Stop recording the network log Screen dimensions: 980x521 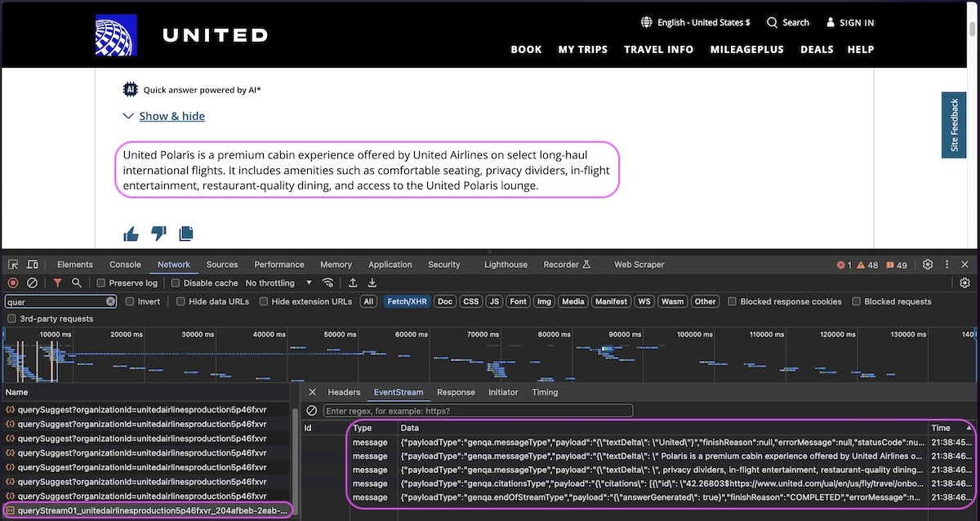click(x=13, y=283)
